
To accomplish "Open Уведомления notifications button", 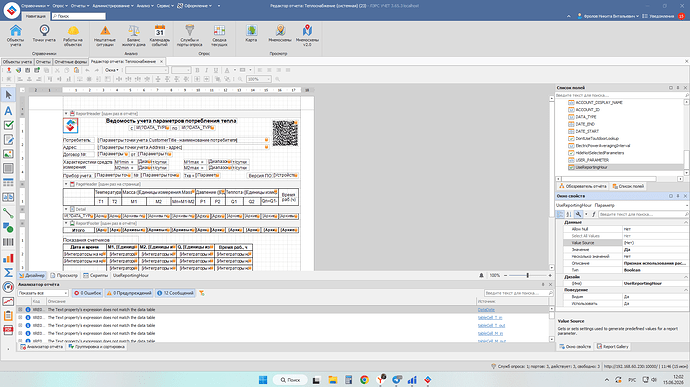I will tap(658, 16).
